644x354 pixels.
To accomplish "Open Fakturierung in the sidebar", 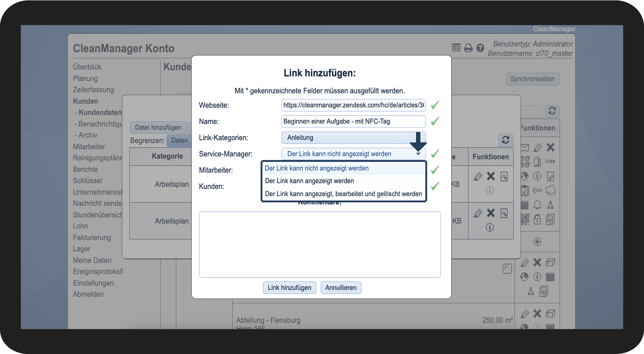I will coord(92,237).
